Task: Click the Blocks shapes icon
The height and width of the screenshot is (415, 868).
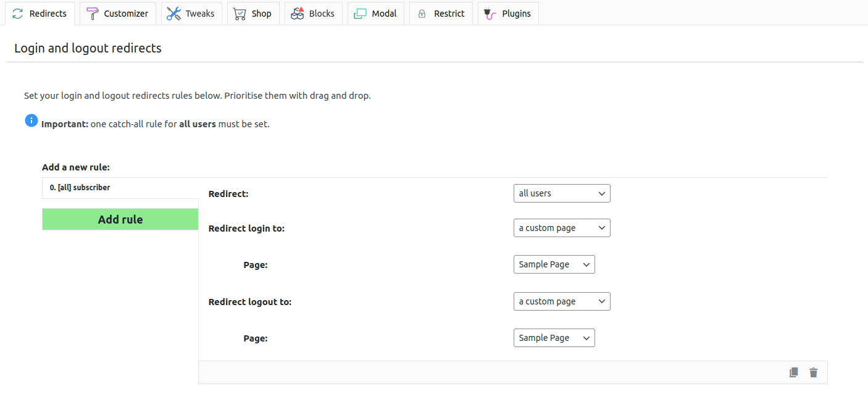Action: pyautogui.click(x=298, y=14)
